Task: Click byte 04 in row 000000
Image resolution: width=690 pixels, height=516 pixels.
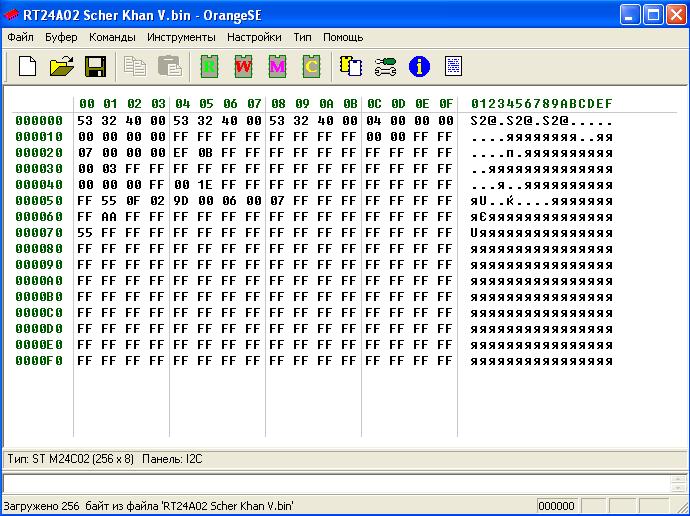Action: [x=374, y=121]
